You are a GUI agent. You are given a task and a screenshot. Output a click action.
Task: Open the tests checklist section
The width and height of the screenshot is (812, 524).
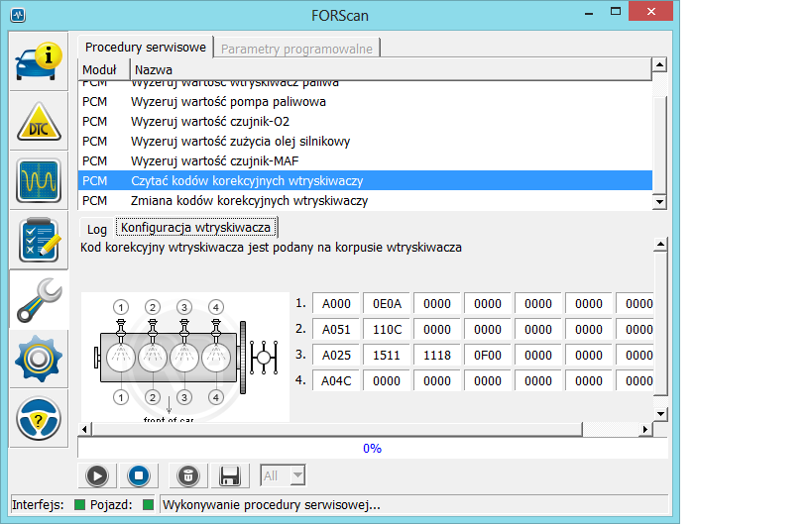click(x=40, y=239)
